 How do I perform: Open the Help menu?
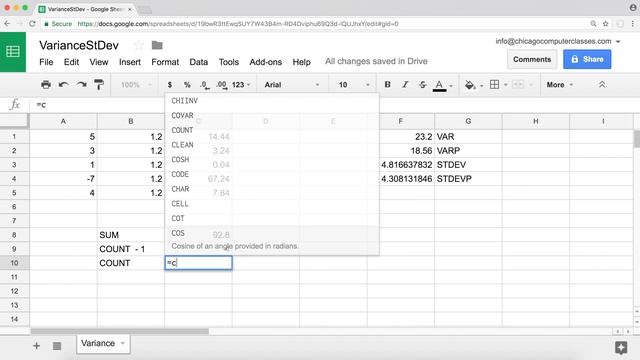(x=301, y=62)
